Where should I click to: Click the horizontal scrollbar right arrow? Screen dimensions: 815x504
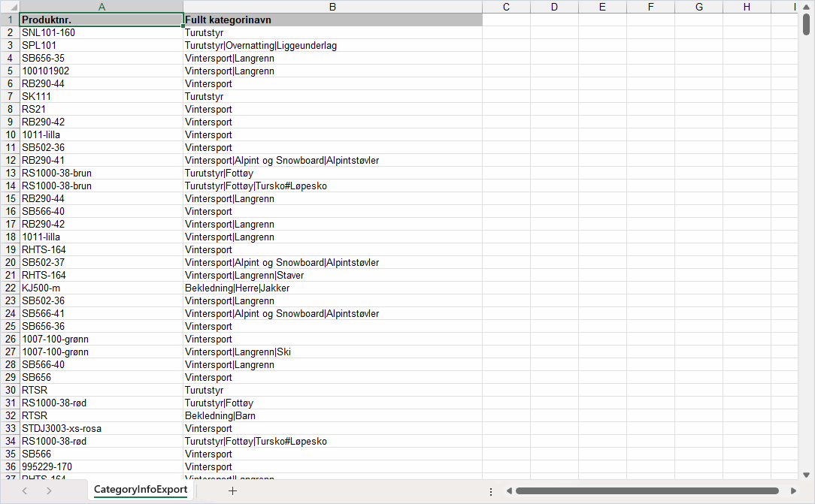792,491
